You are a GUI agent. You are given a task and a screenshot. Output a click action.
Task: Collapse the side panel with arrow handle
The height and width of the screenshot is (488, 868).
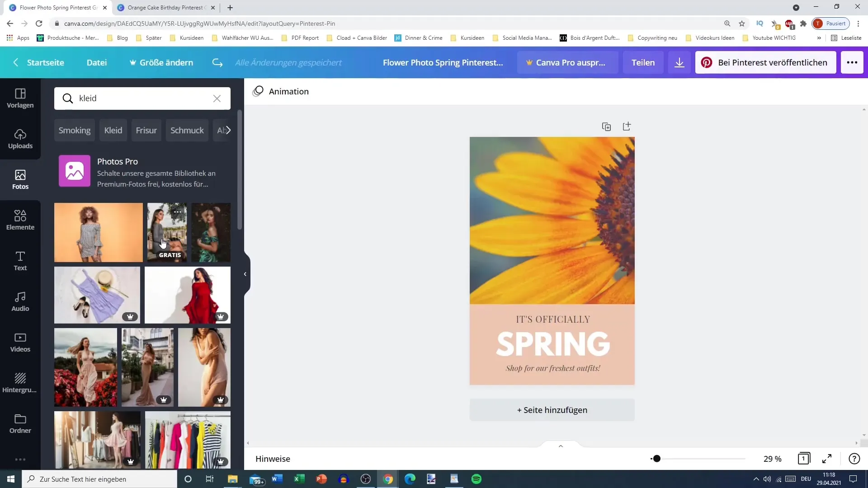pos(245,274)
